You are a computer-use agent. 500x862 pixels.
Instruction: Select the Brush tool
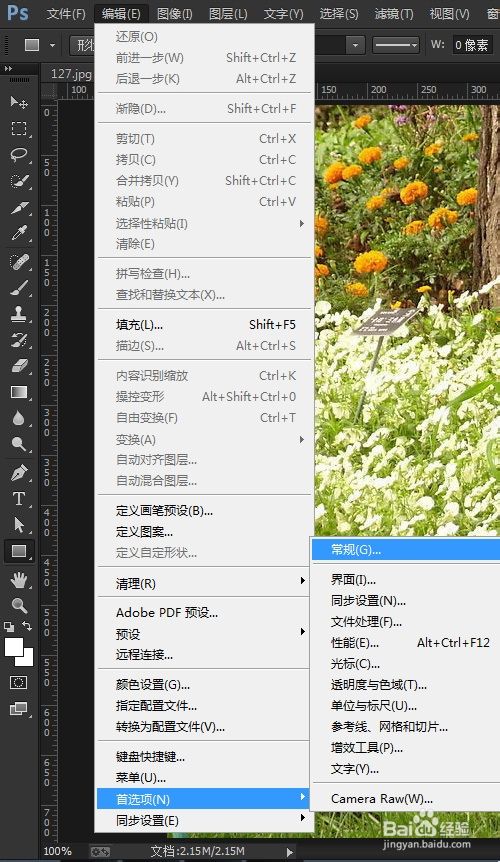(19, 288)
